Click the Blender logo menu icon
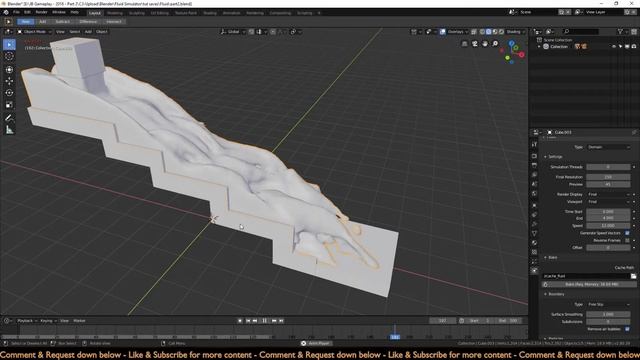The height and width of the screenshot is (360, 640). point(6,12)
